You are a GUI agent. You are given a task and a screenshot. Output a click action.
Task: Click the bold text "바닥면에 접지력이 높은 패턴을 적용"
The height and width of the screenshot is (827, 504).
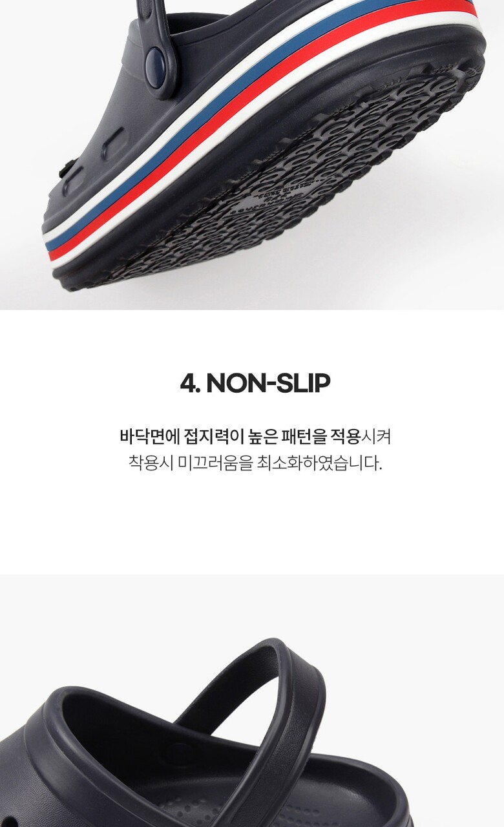(240, 437)
